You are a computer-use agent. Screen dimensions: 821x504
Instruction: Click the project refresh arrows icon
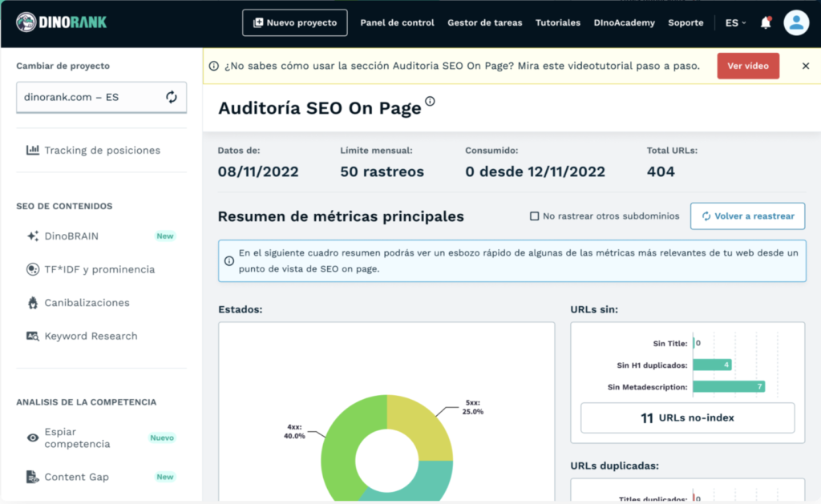coord(172,97)
